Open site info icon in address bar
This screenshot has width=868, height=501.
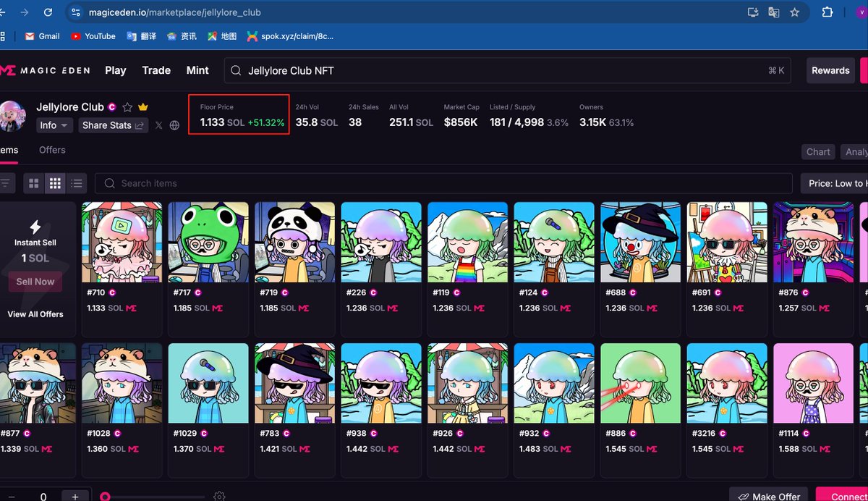[x=77, y=12]
